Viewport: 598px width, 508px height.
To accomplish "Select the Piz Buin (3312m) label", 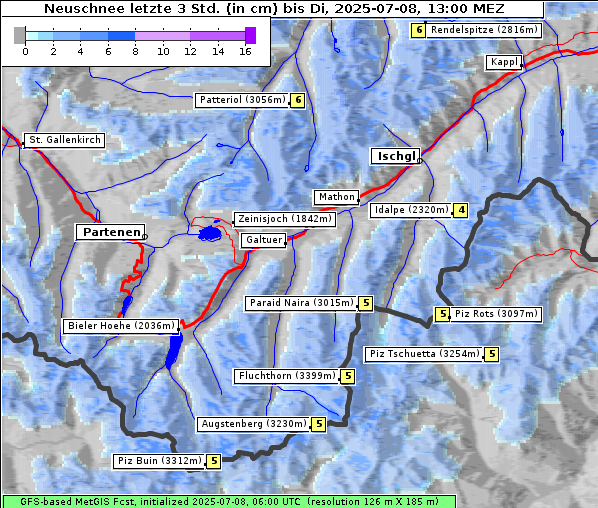I will pos(159,461).
